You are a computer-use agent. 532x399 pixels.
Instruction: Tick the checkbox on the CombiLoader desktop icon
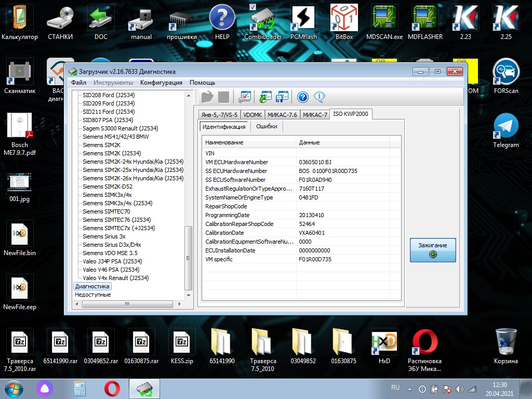[x=253, y=7]
